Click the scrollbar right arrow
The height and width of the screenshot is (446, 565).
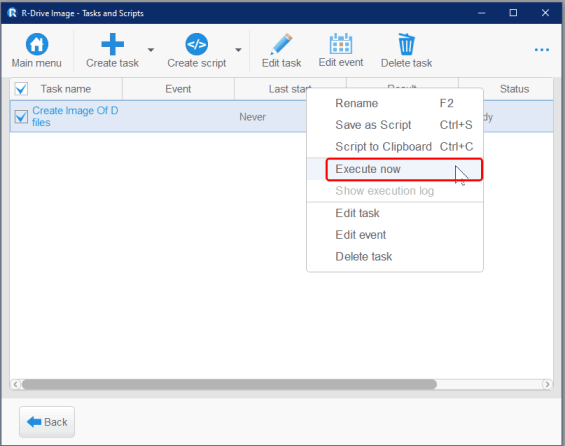coord(547,384)
